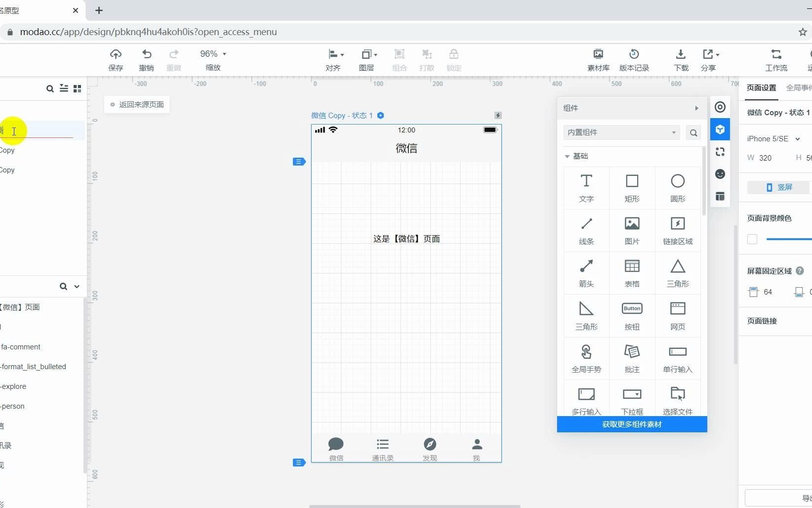Click the search icon in components panel
Screen dimensions: 812x508
click(693, 132)
